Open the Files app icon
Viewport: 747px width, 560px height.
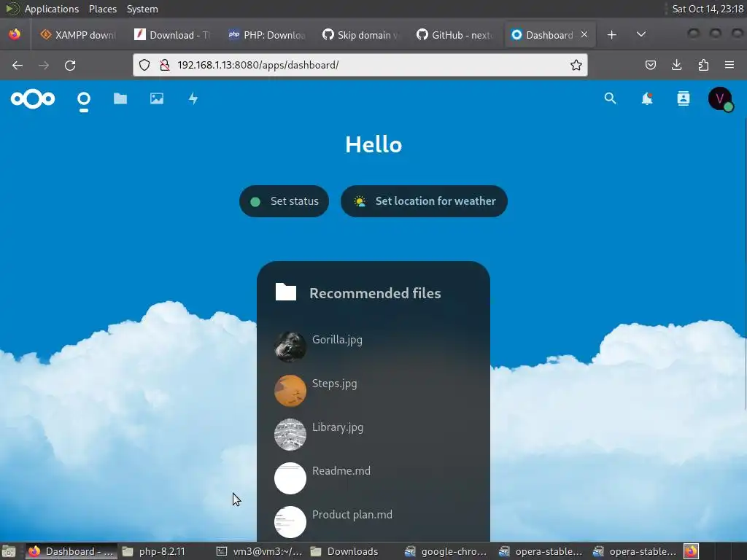tap(120, 98)
